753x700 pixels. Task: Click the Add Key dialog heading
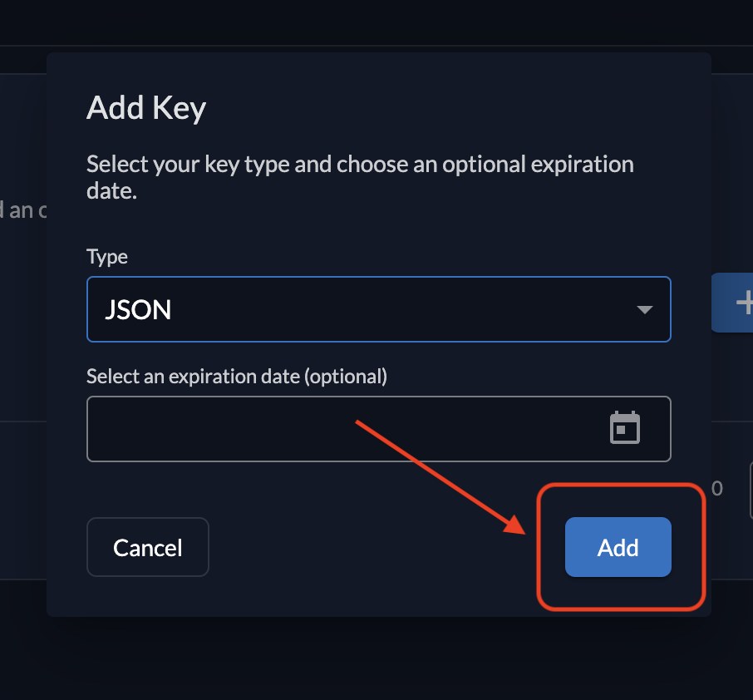146,108
